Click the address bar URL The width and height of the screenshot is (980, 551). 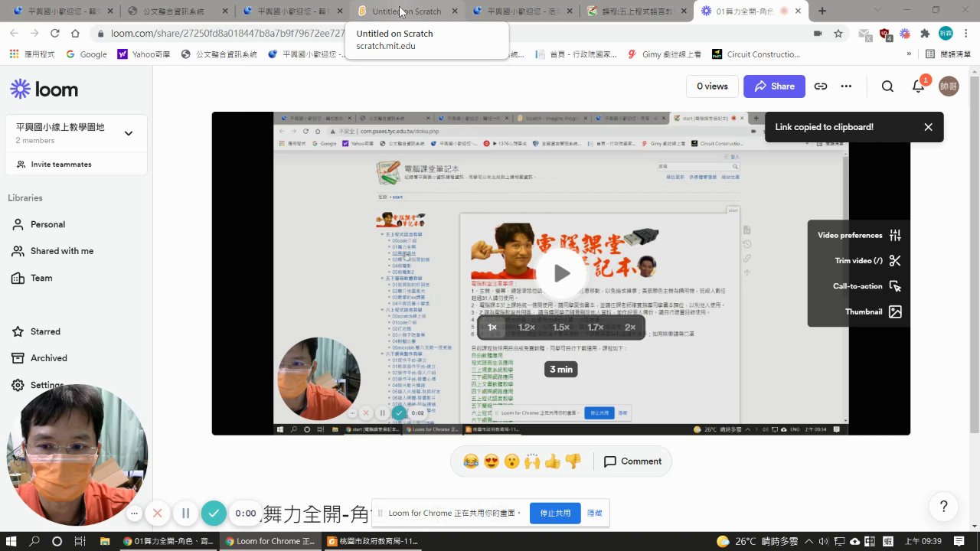[x=228, y=34]
